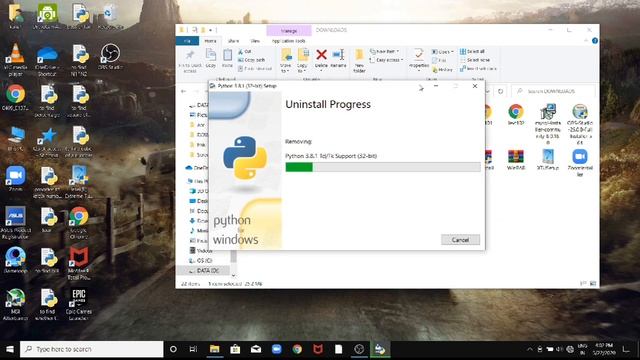Viewport: 640px width, 360px height.
Task: Click Copy path in Explorer ribbon
Action: pos(251,60)
